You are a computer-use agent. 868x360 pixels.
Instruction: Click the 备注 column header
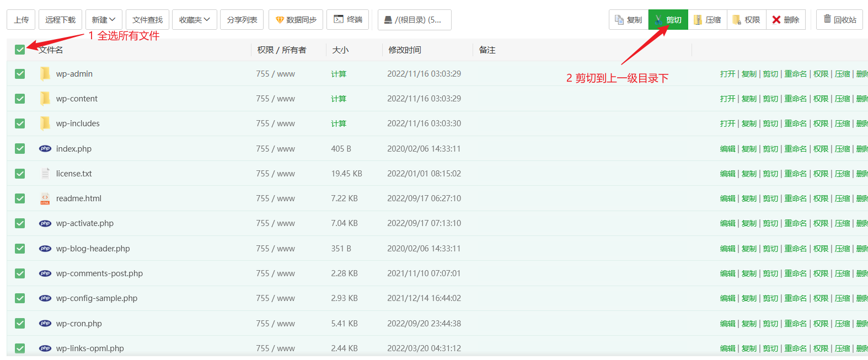487,50
